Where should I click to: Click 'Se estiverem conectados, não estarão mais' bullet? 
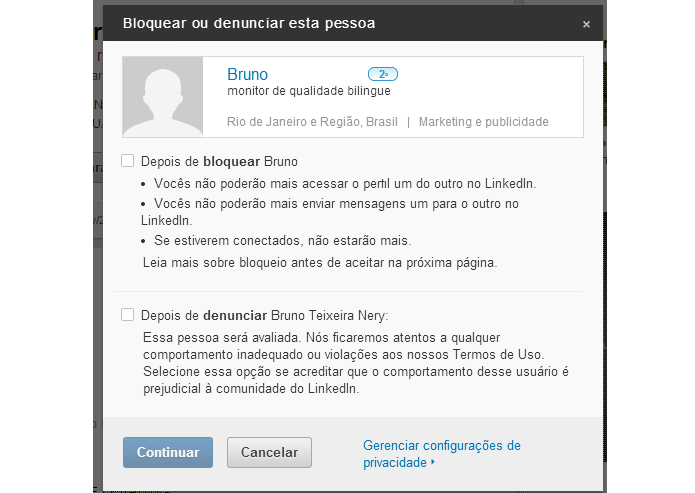tap(282, 240)
